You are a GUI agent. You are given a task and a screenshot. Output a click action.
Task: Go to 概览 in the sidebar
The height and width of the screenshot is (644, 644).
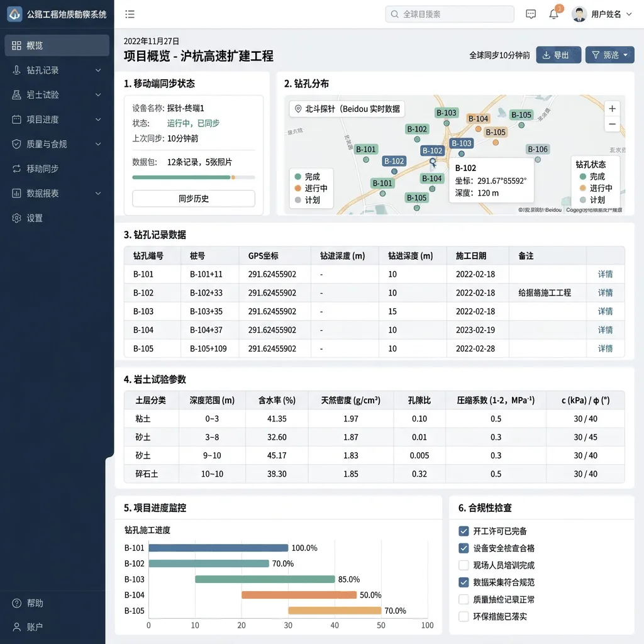point(57,45)
